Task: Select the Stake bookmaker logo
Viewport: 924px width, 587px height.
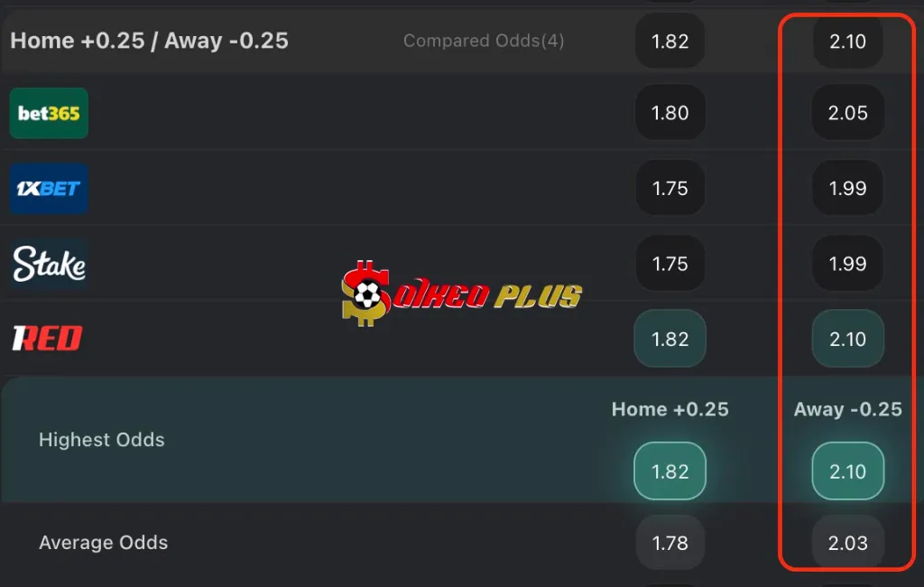Action: (x=49, y=264)
